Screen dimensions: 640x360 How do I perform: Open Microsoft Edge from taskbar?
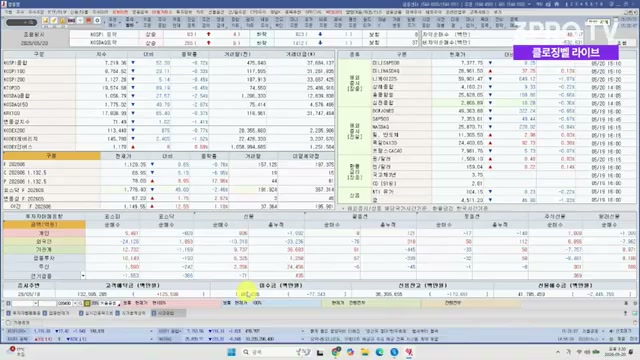[379, 352]
